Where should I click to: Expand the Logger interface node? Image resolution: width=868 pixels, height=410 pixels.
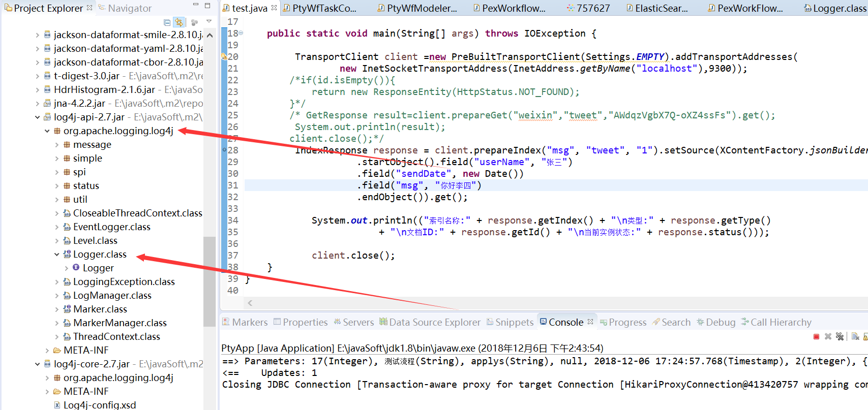click(66, 268)
